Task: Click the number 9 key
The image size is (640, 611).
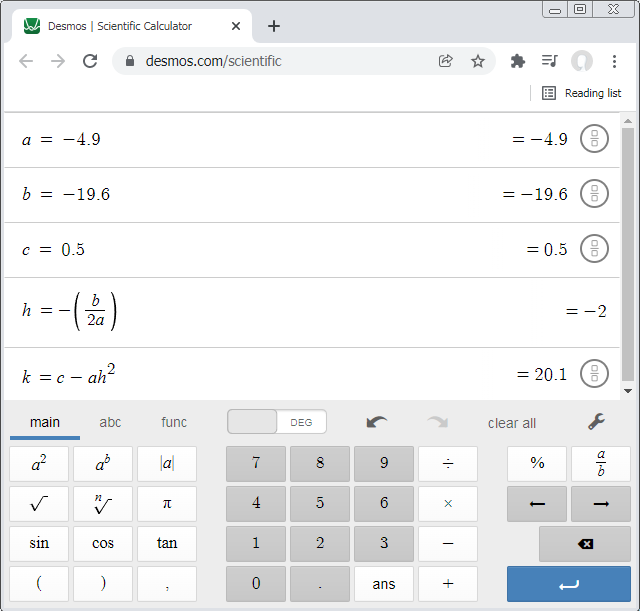Action: 384,464
